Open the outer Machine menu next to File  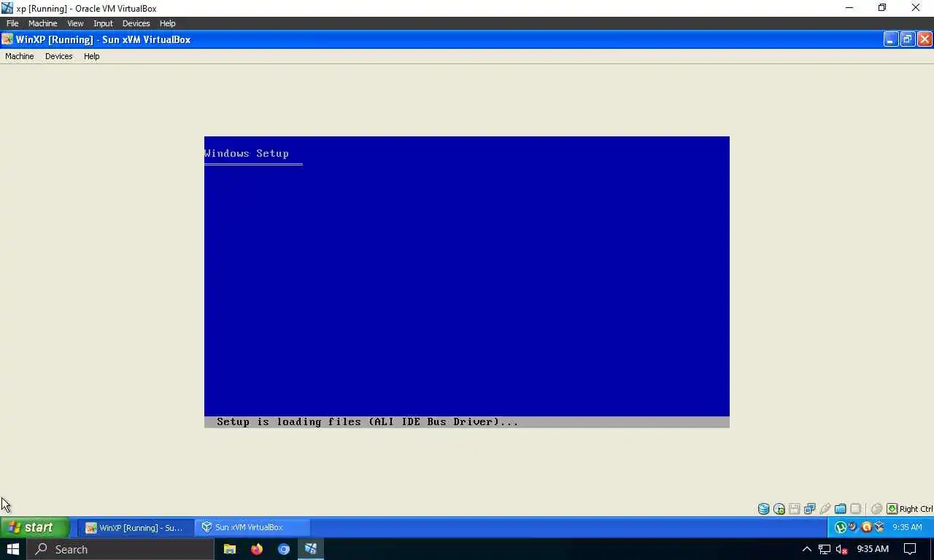42,23
